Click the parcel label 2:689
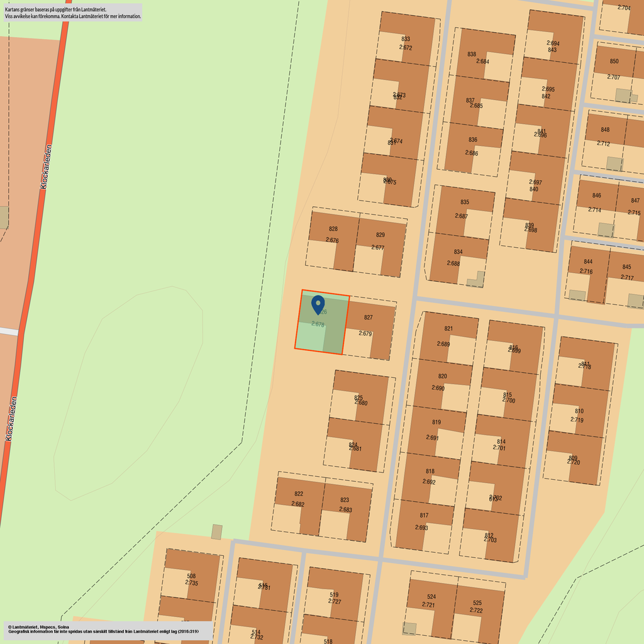This screenshot has width=644, height=644. click(x=443, y=344)
